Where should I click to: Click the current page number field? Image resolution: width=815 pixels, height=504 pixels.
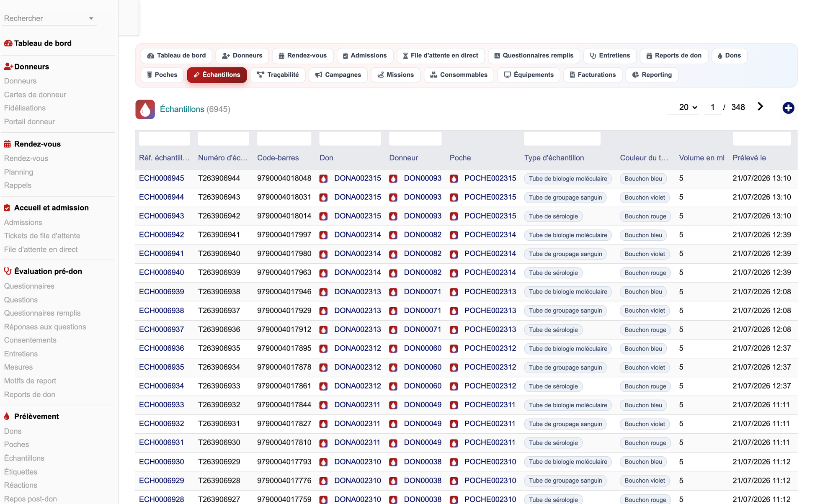pos(712,107)
